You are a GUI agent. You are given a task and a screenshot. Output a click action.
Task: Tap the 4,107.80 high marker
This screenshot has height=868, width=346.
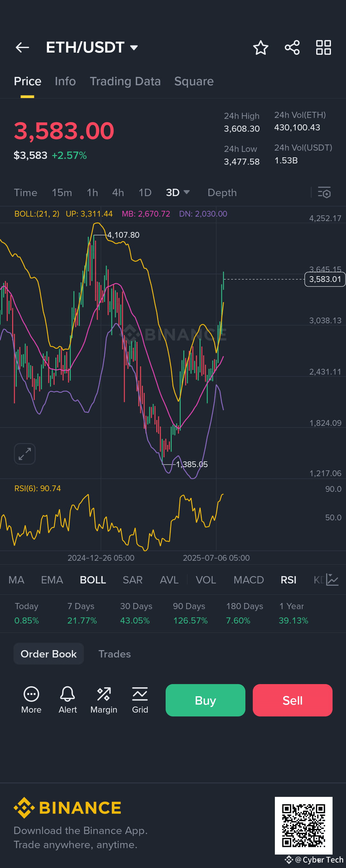coord(123,235)
